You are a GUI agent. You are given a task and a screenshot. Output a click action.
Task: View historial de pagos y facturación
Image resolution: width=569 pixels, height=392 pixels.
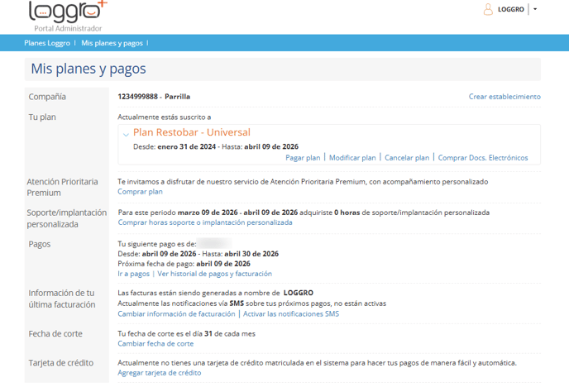click(214, 274)
